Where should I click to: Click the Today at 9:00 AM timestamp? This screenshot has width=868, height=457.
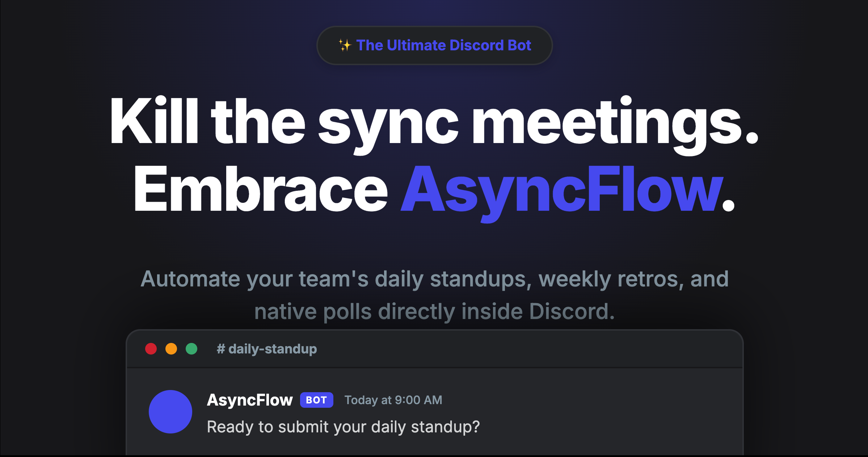393,400
